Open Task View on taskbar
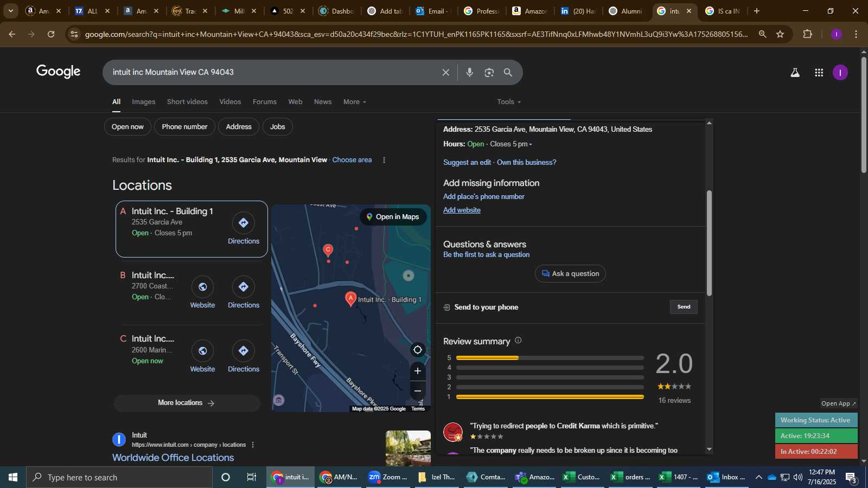Image resolution: width=868 pixels, height=488 pixels. pos(252,477)
